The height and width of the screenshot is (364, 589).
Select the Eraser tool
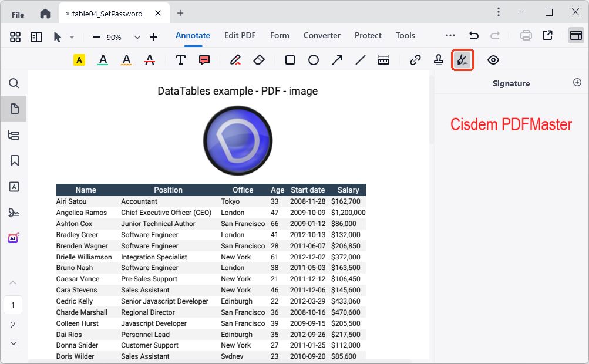pyautogui.click(x=259, y=60)
